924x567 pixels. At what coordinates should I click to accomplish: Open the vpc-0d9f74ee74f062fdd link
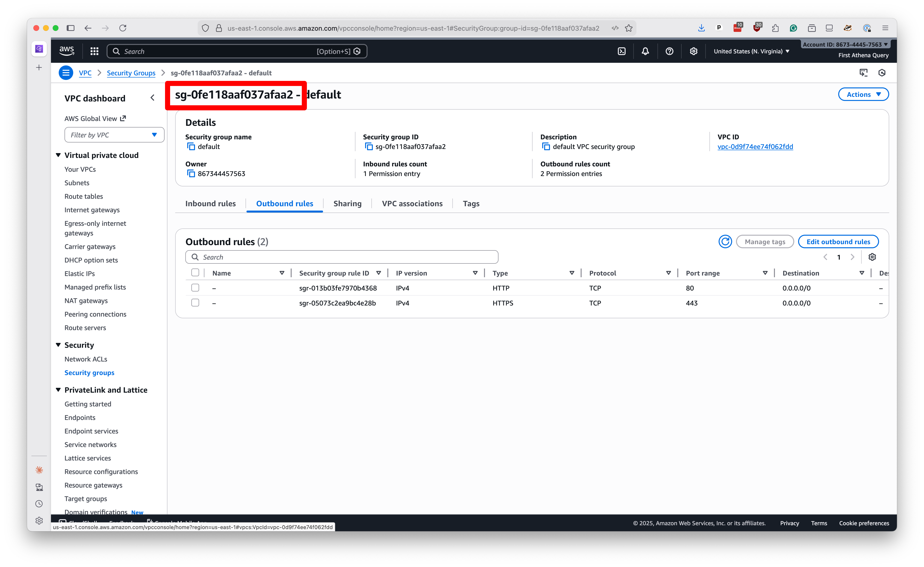tap(755, 147)
